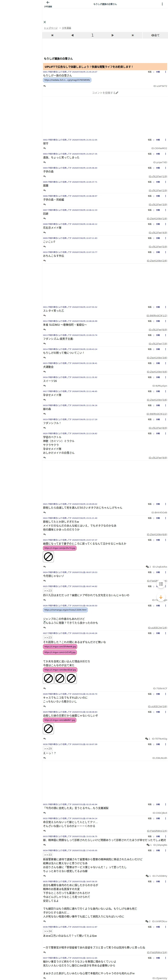Click the current page number 1
Image resolution: width=168 pixels, height=980 pixels.
[x=92, y=35]
